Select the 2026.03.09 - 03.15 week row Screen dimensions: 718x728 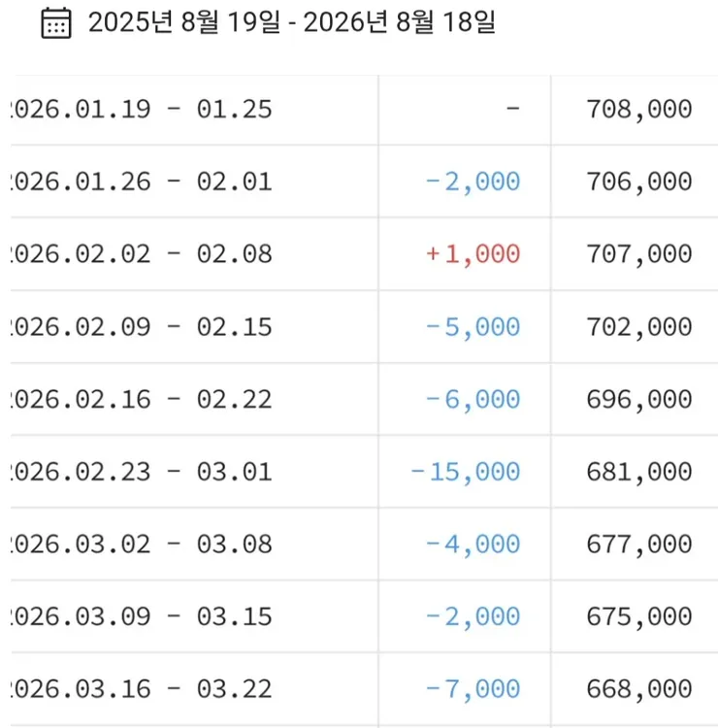(365, 616)
